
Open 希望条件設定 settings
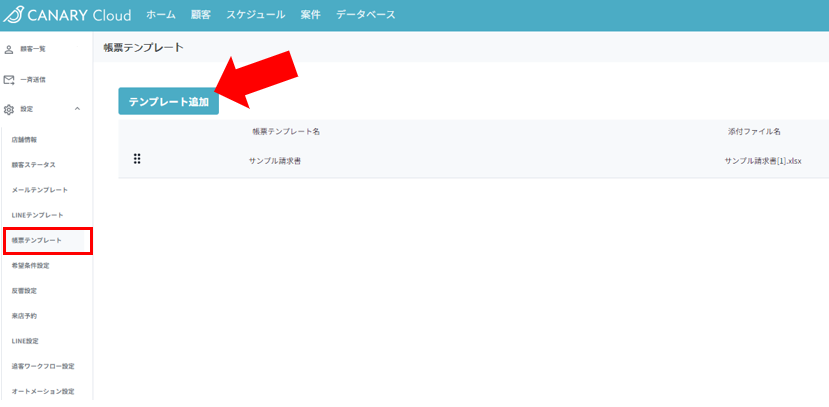[x=31, y=266]
